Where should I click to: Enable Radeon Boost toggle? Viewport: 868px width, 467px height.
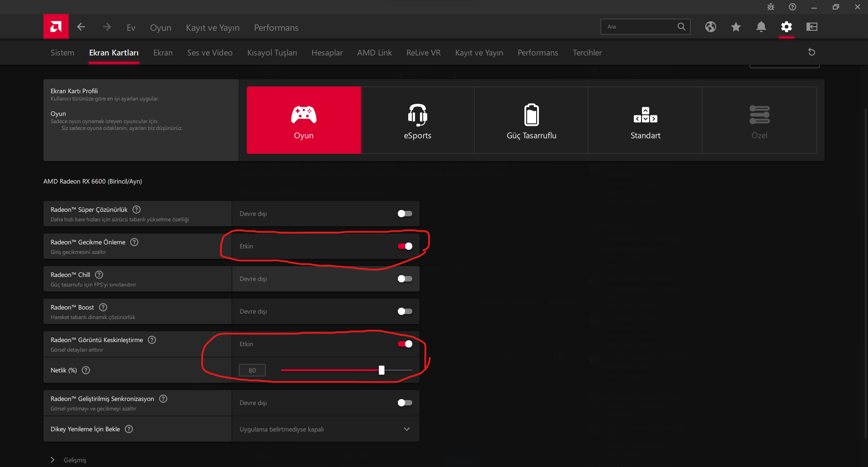(405, 311)
